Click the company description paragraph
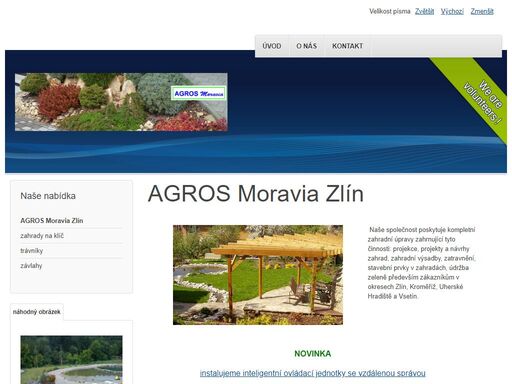This screenshot has height=384, width=512. 422,263
